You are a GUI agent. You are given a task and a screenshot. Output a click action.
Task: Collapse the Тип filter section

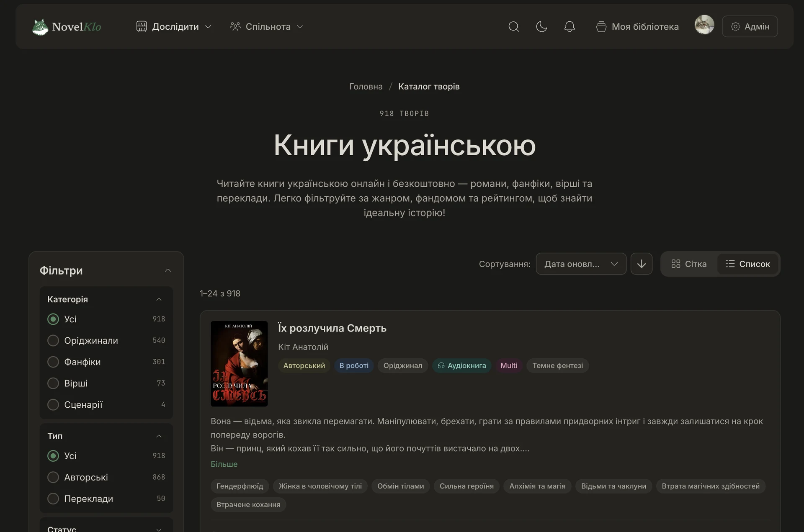[159, 436]
